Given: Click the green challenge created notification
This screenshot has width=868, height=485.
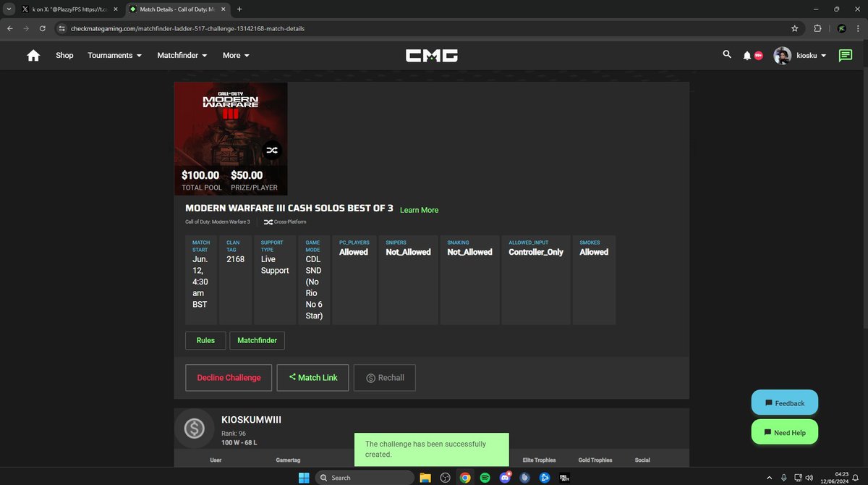Looking at the screenshot, I should click(x=431, y=450).
